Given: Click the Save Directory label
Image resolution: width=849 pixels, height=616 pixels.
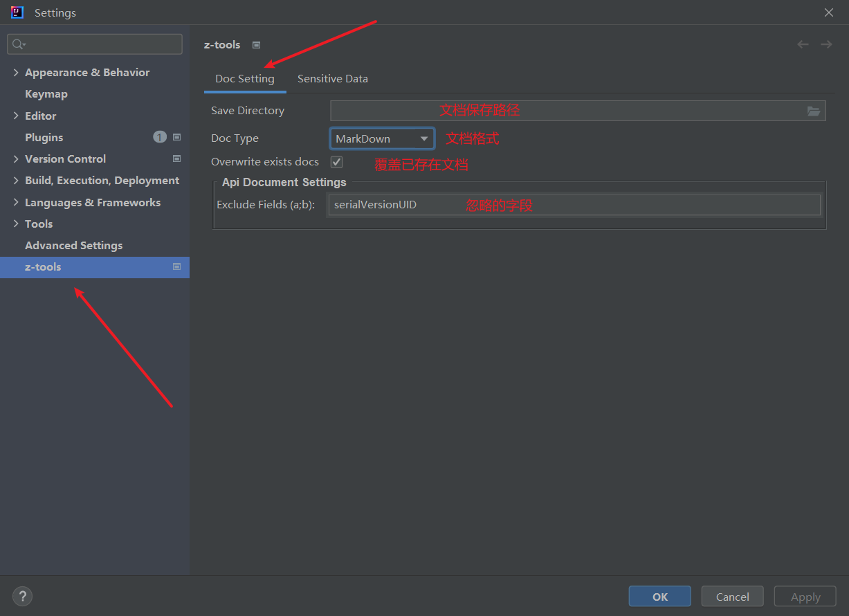Looking at the screenshot, I should click(248, 111).
